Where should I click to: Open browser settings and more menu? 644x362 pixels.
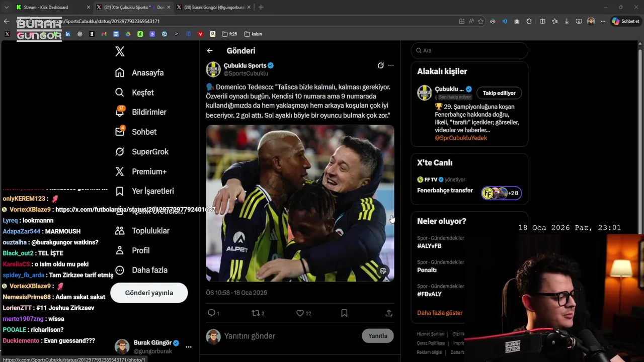point(603,21)
